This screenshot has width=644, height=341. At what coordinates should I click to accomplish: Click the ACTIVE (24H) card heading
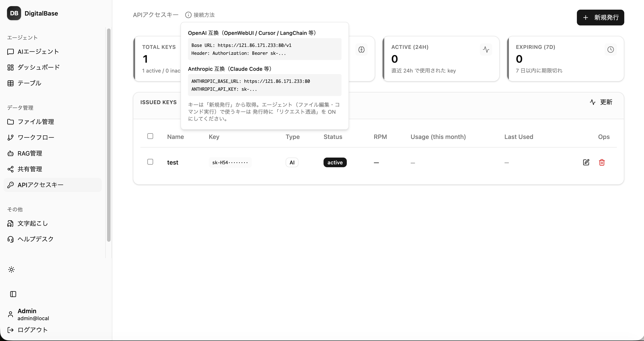[410, 47]
